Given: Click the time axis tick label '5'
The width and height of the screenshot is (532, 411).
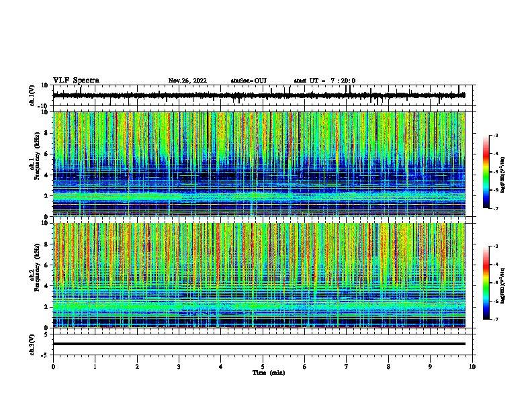Looking at the screenshot, I should 263,367.
